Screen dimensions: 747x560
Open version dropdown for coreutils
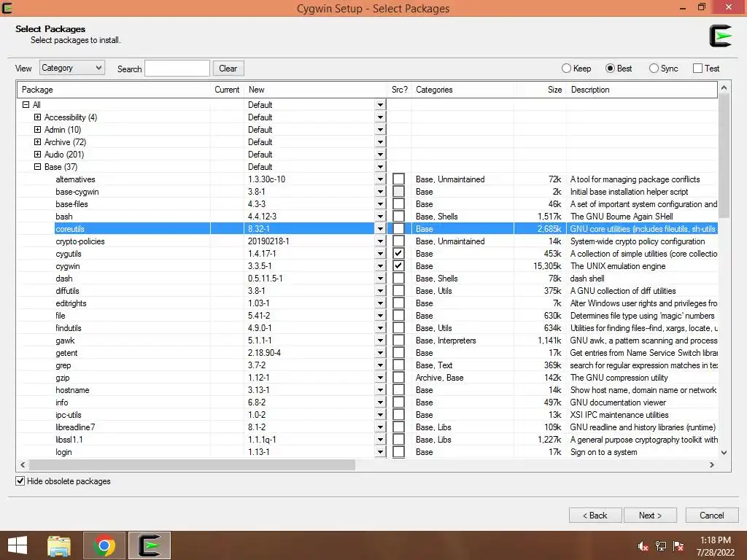[x=380, y=228]
